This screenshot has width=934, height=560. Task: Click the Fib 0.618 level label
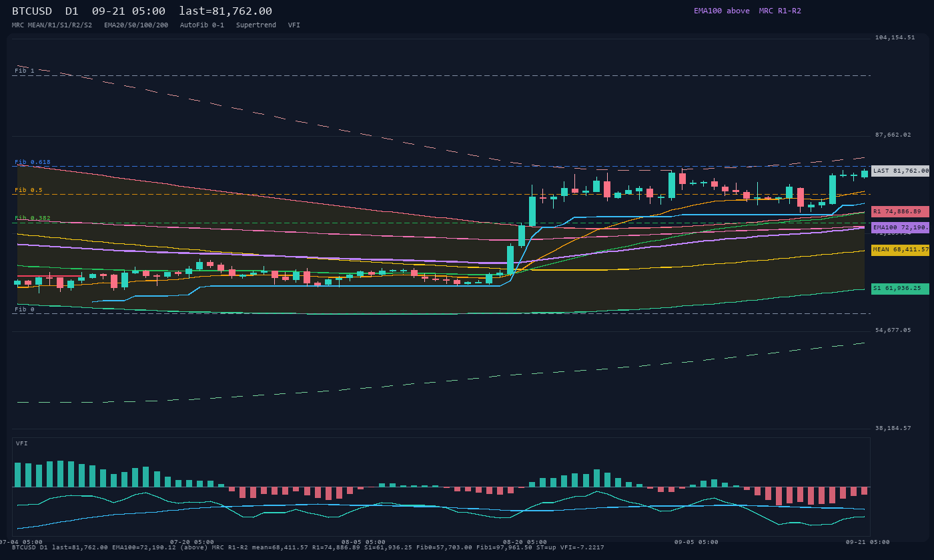(x=33, y=162)
